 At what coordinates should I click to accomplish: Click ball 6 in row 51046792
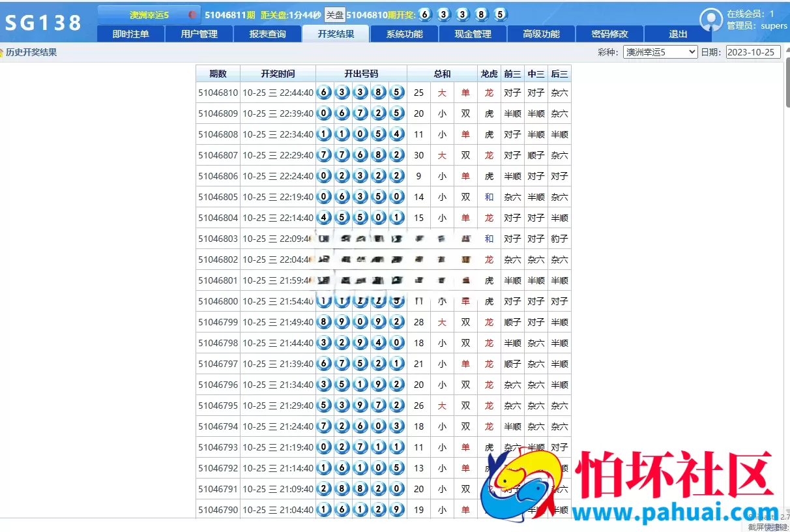click(x=343, y=468)
